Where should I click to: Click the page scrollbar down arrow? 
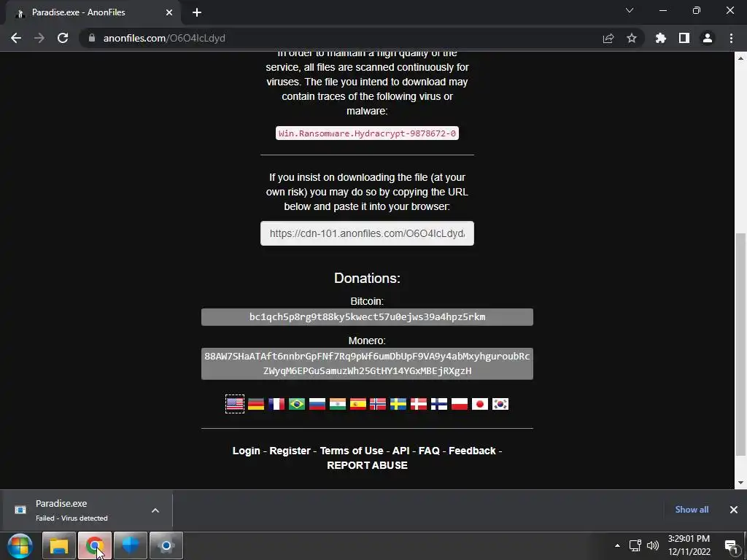click(x=740, y=483)
